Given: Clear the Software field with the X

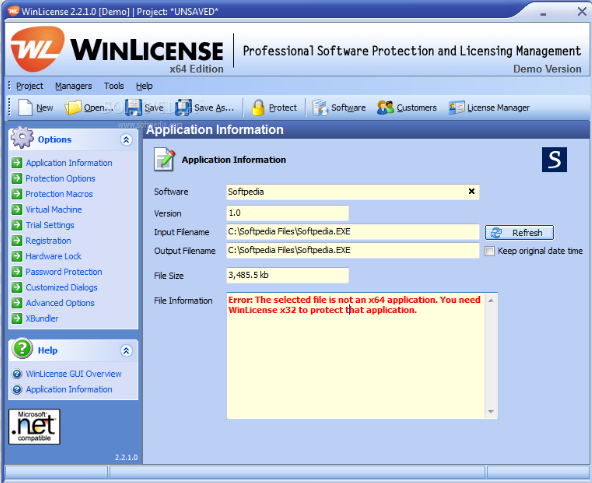Looking at the screenshot, I should 472,191.
